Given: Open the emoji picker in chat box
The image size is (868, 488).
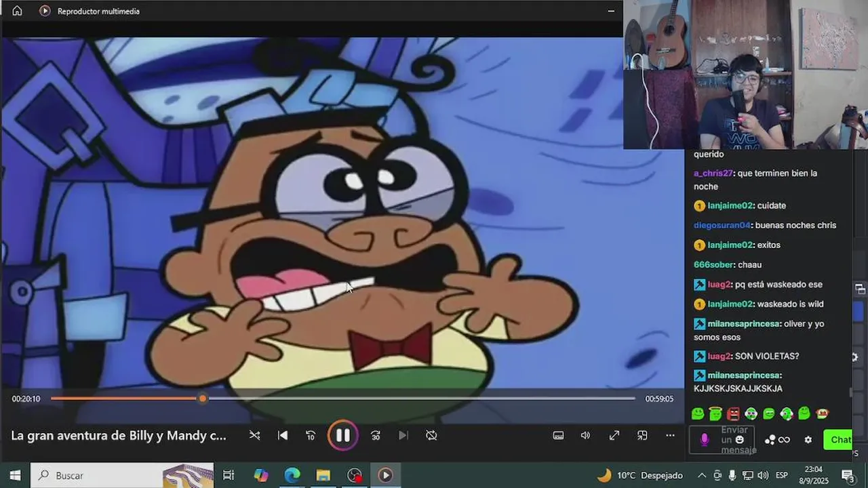Looking at the screenshot, I should 740,440.
